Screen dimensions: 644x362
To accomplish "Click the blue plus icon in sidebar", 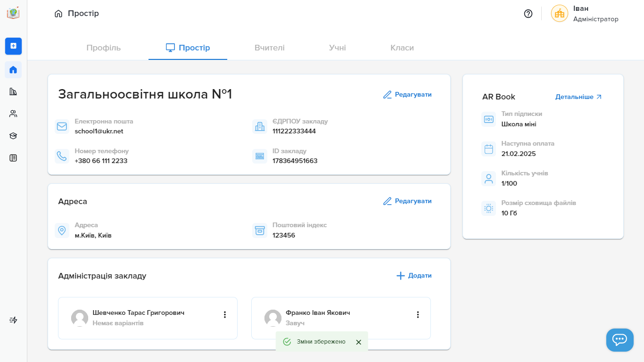I will click(13, 46).
